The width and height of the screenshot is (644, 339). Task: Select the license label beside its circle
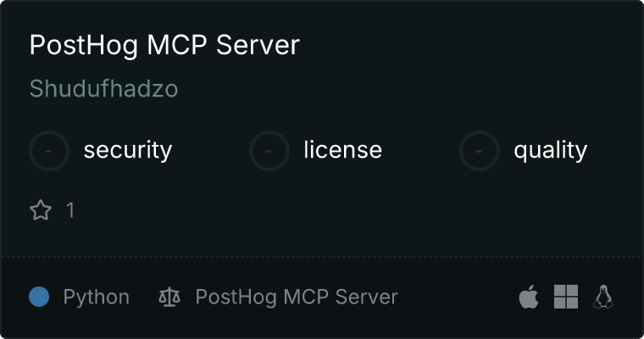point(343,149)
